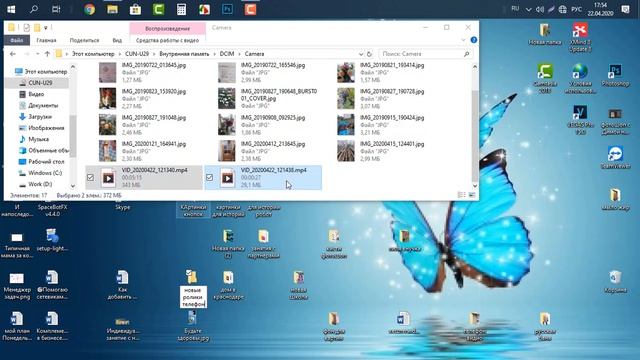Image resolution: width=640 pixels, height=360 pixels.
Task: Open Средства работы с видео tab
Action: click(167, 40)
